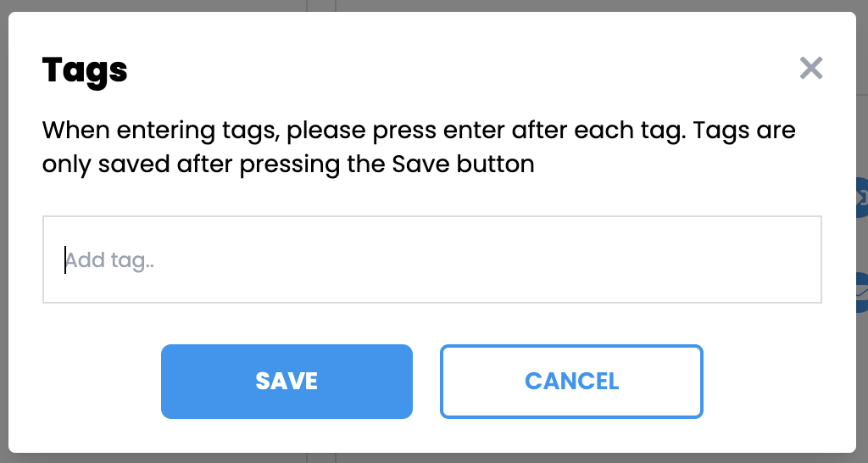Click the word 'Tags' in the dialog title
Image resolution: width=868 pixels, height=463 pixels.
[85, 70]
